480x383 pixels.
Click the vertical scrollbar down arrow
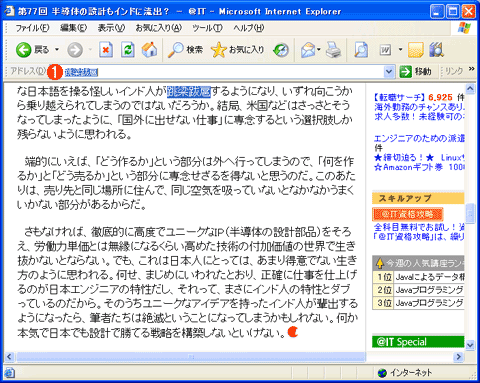[x=470, y=345]
